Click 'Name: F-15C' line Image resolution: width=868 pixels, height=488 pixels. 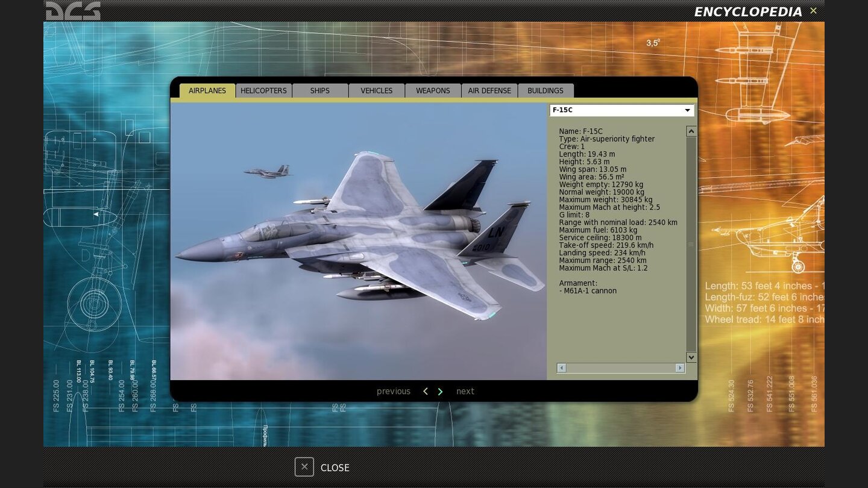(580, 131)
